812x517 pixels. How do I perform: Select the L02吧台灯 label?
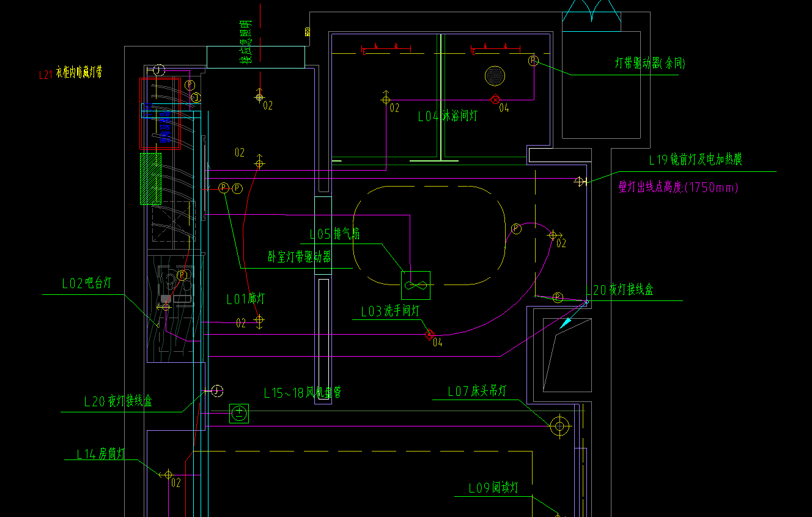(x=87, y=283)
